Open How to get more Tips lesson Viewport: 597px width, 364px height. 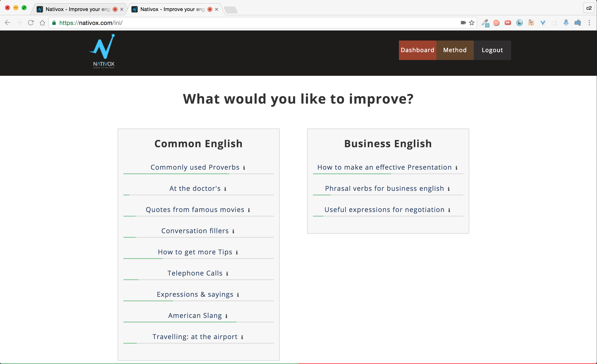coord(195,252)
